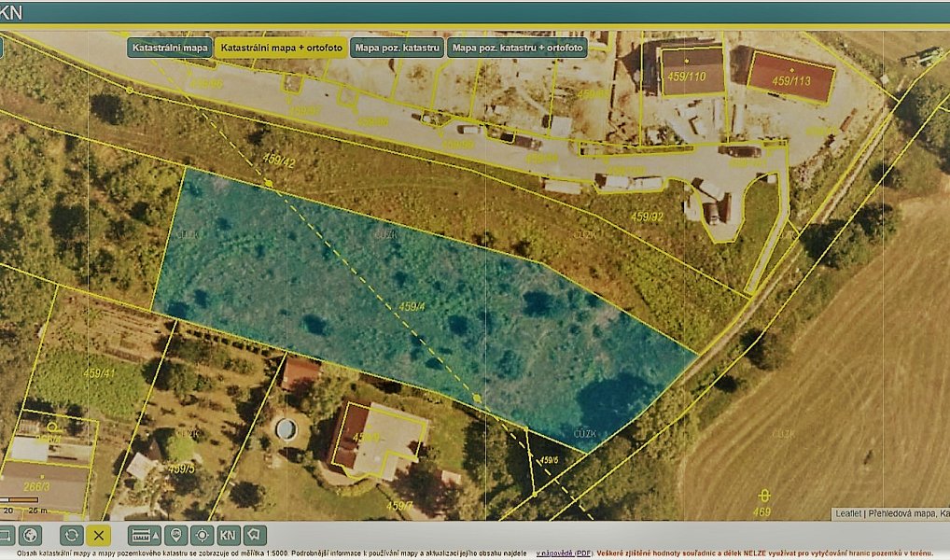Click parcel label 459/5
950x560 pixels.
click(x=182, y=469)
